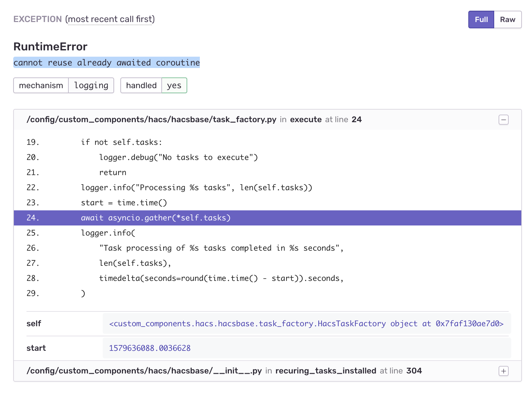Click the execute function name
The height and width of the screenshot is (393, 532).
point(306,120)
